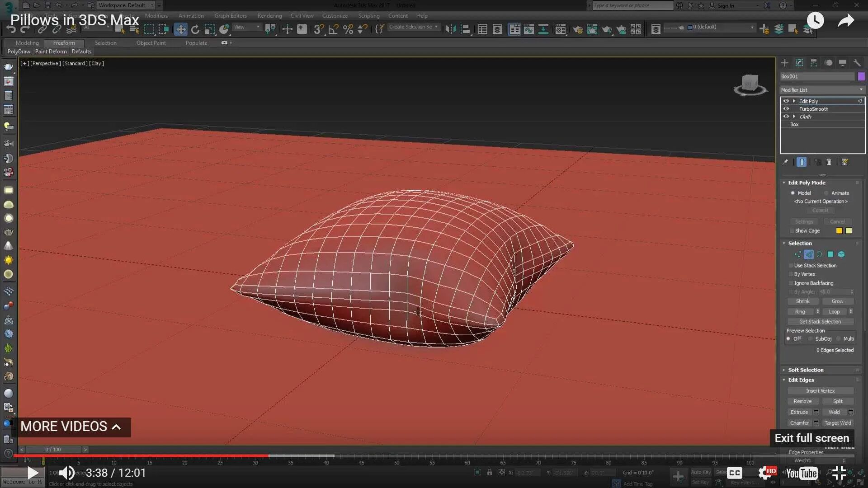Expand the Soft Selection rollout
The image size is (868, 488).
pos(806,370)
